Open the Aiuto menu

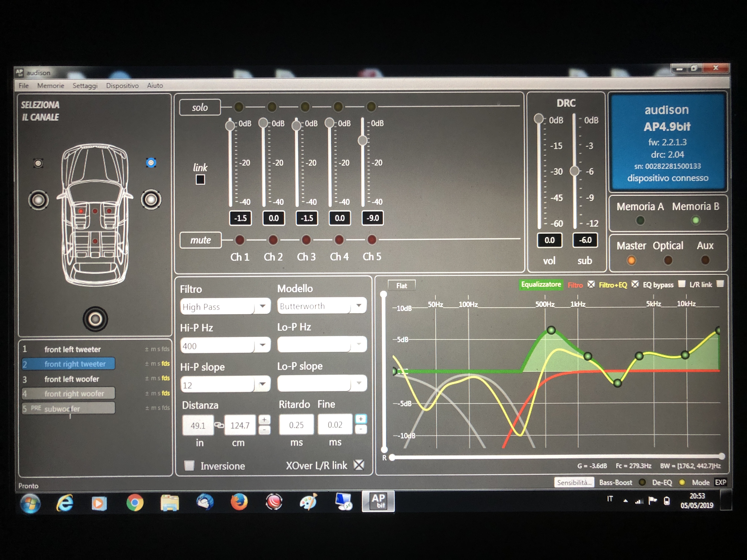tap(155, 85)
